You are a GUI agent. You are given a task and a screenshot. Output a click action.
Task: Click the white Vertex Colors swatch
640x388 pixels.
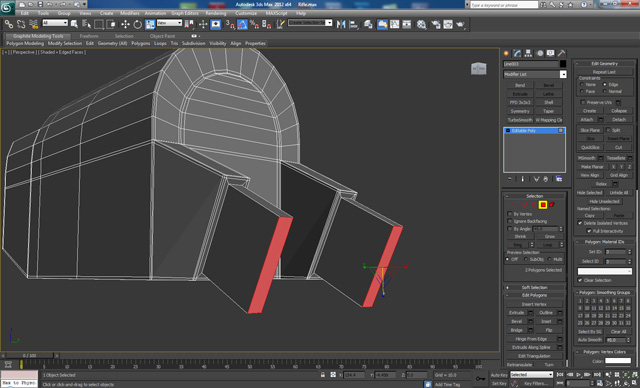[618, 361]
